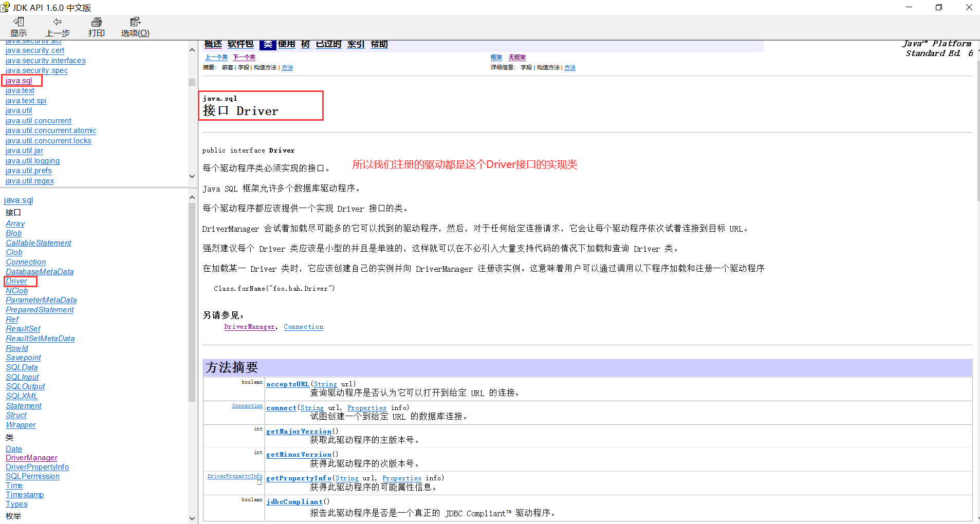980x524 pixels.
Task: Open String parameter link in acceptsURL method
Action: (325, 384)
